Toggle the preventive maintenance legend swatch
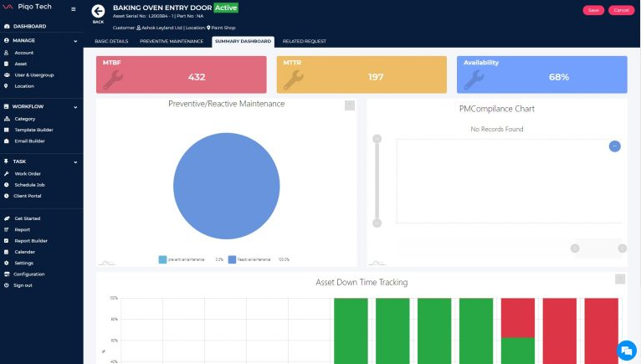The image size is (641, 364). (162, 259)
